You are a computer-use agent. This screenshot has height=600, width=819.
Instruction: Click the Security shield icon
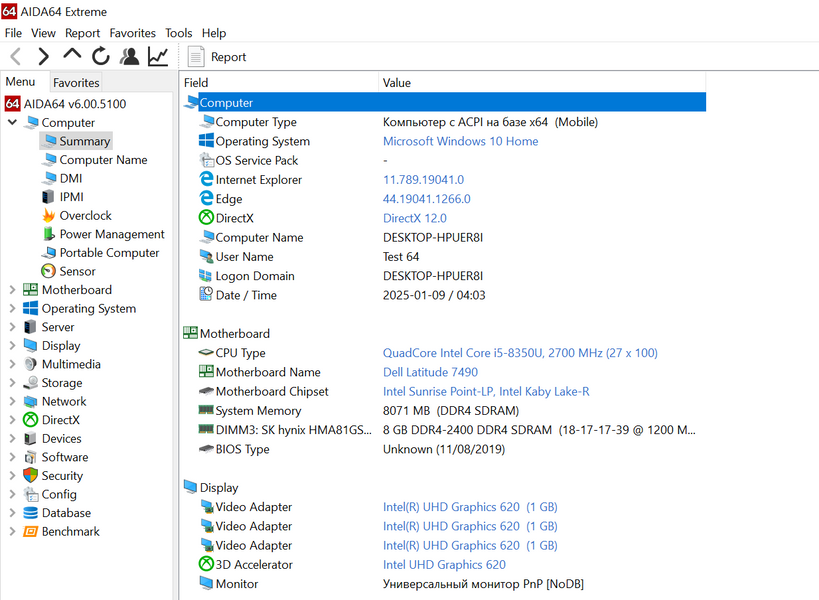(30, 475)
